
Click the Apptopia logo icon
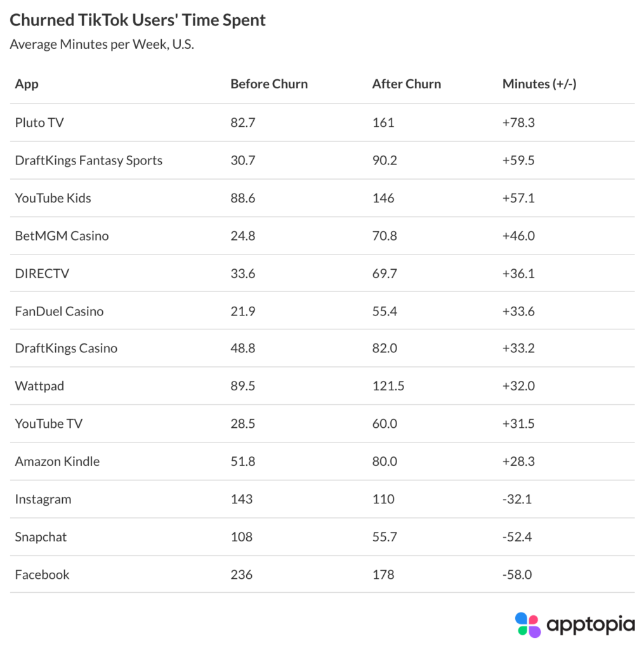(x=527, y=625)
